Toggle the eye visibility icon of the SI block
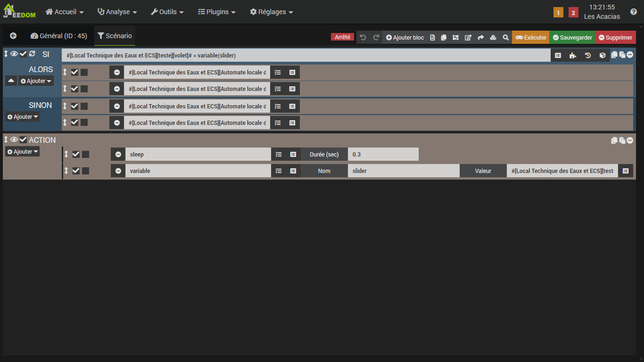The image size is (644, 362). [14, 53]
